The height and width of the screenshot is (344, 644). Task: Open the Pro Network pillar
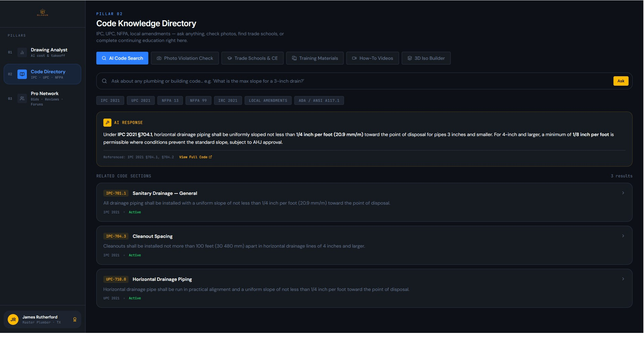[42, 98]
